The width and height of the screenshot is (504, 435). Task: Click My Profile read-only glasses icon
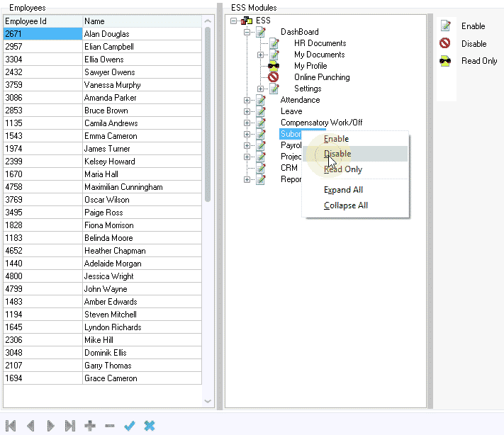[274, 66]
